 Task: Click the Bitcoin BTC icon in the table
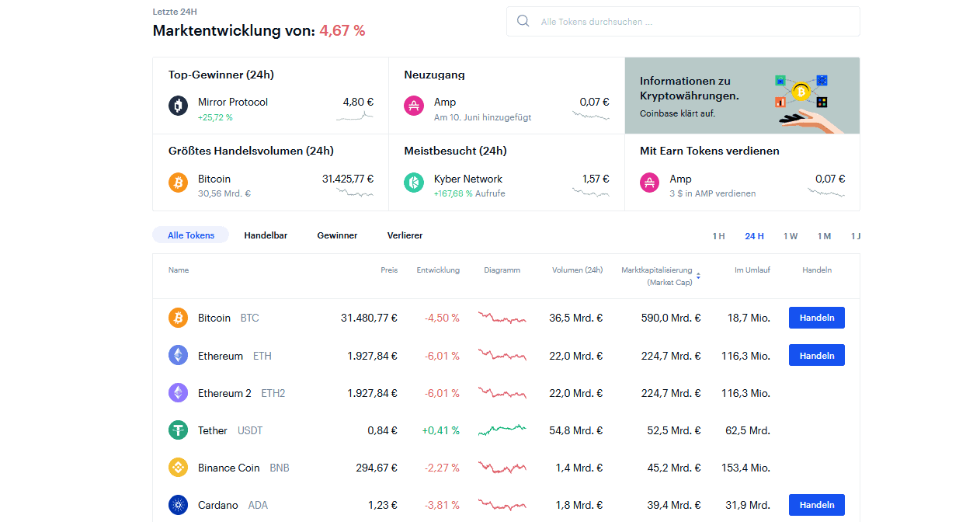point(179,318)
